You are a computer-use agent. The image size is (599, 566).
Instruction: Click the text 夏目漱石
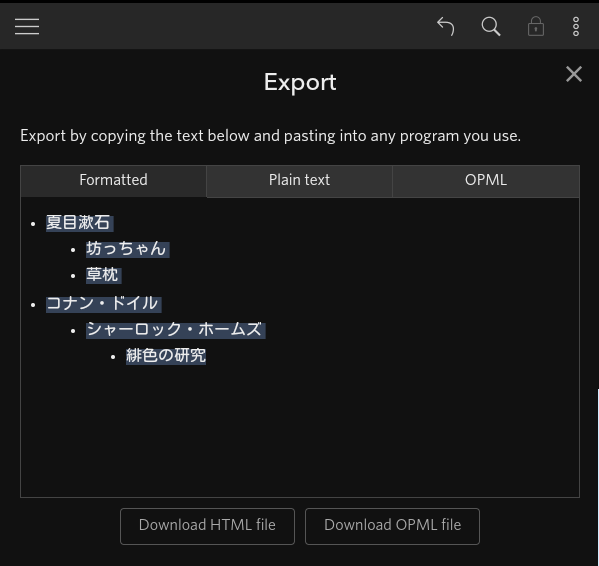point(79,223)
